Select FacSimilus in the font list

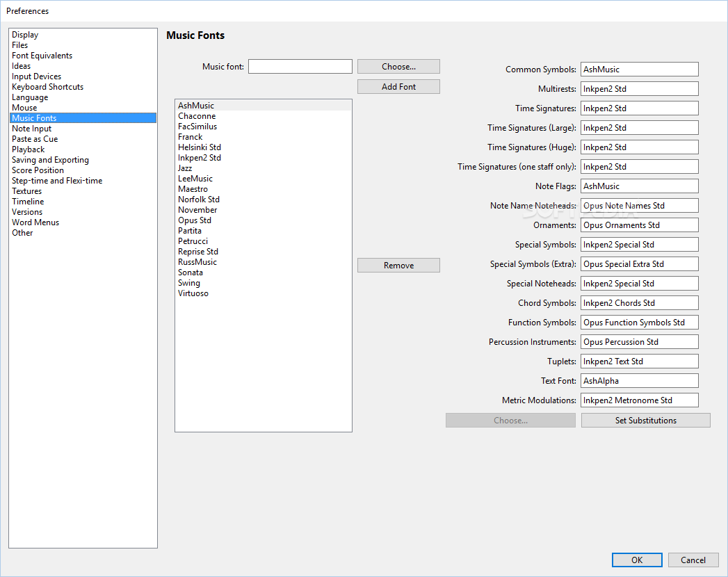click(264, 127)
